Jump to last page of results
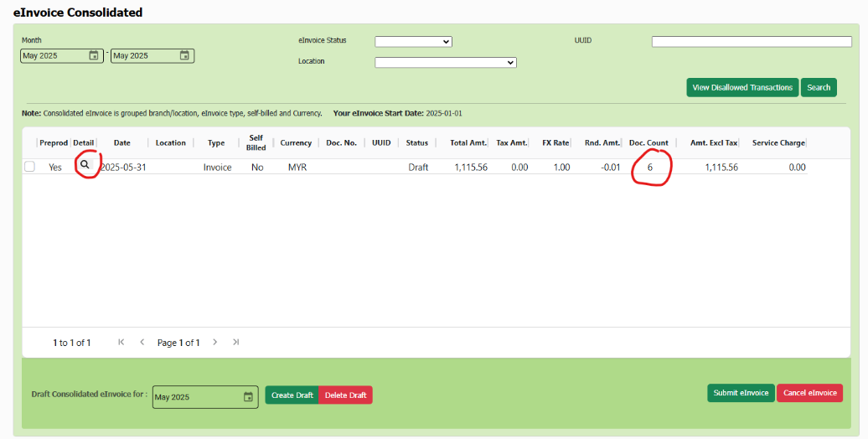The height and width of the screenshot is (439, 868). tap(236, 343)
